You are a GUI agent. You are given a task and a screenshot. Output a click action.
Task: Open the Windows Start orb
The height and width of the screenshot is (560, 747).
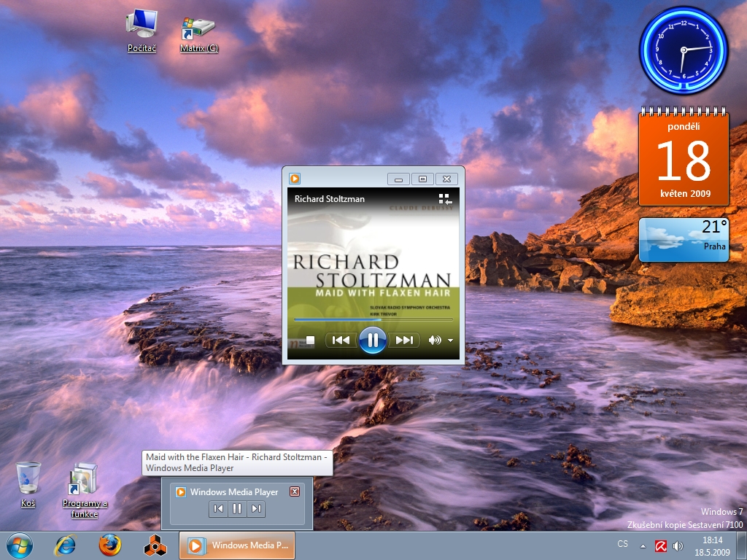[x=20, y=545]
